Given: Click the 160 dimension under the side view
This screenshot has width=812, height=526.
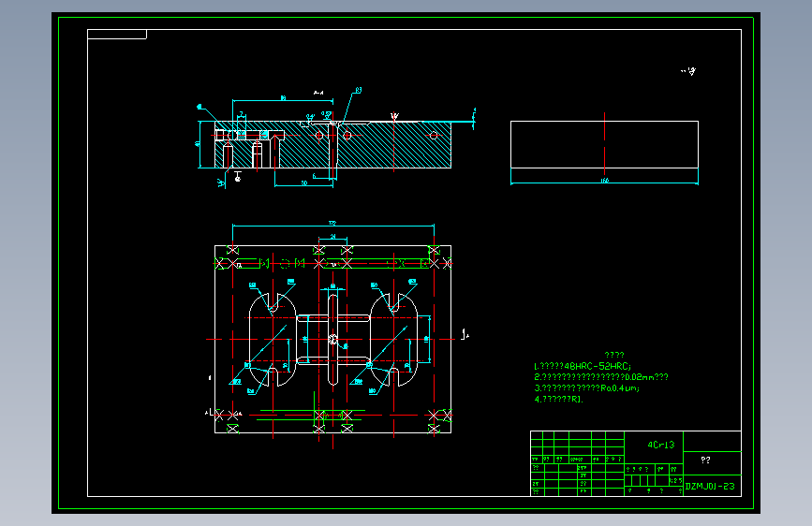Looking at the screenshot, I should [x=604, y=181].
